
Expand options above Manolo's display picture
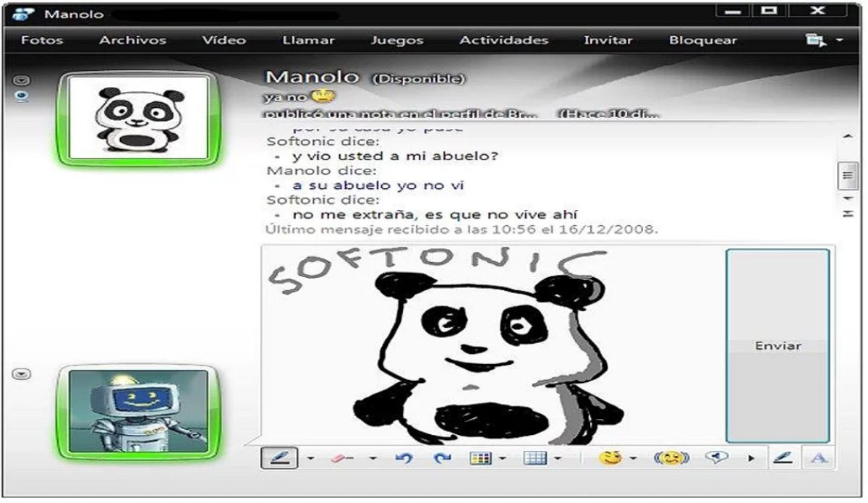point(22,79)
